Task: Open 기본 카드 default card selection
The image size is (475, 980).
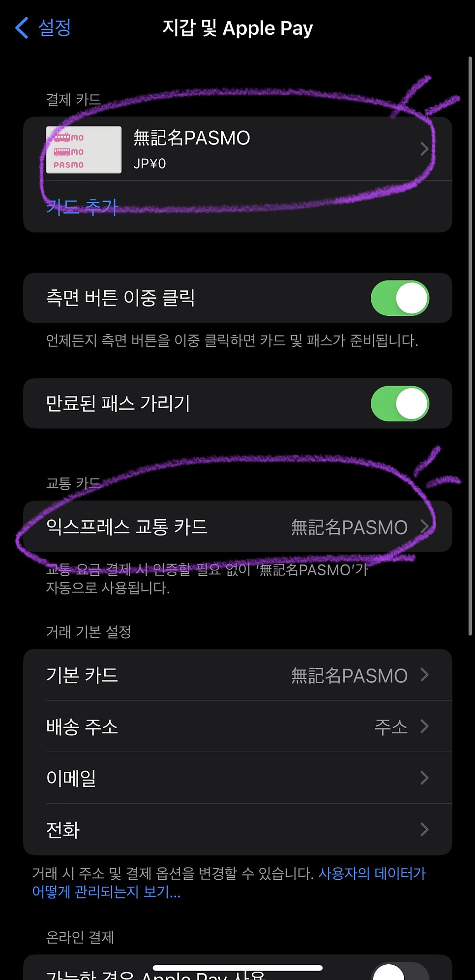Action: tap(237, 675)
